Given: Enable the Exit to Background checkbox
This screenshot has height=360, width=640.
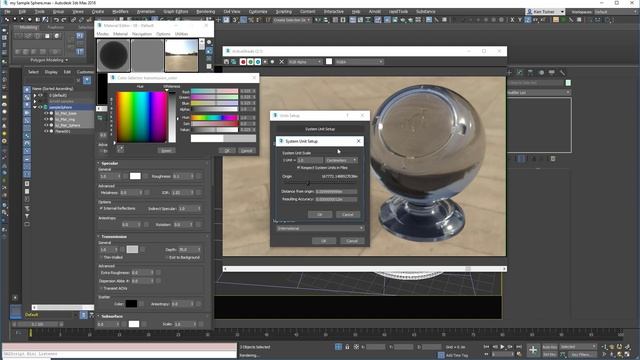Looking at the screenshot, I should point(167,257).
